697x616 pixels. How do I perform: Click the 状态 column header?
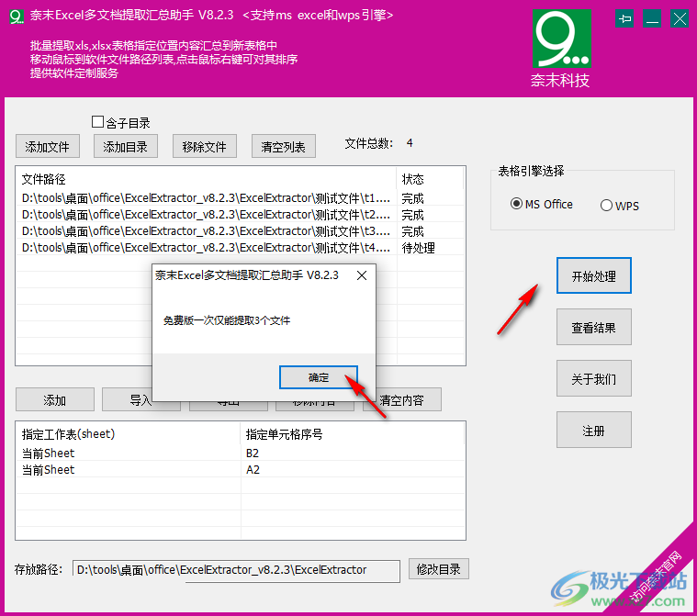pos(430,179)
